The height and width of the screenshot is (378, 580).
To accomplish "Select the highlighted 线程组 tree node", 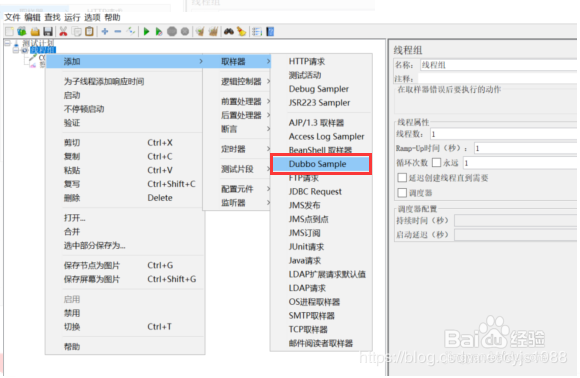I will [x=43, y=50].
